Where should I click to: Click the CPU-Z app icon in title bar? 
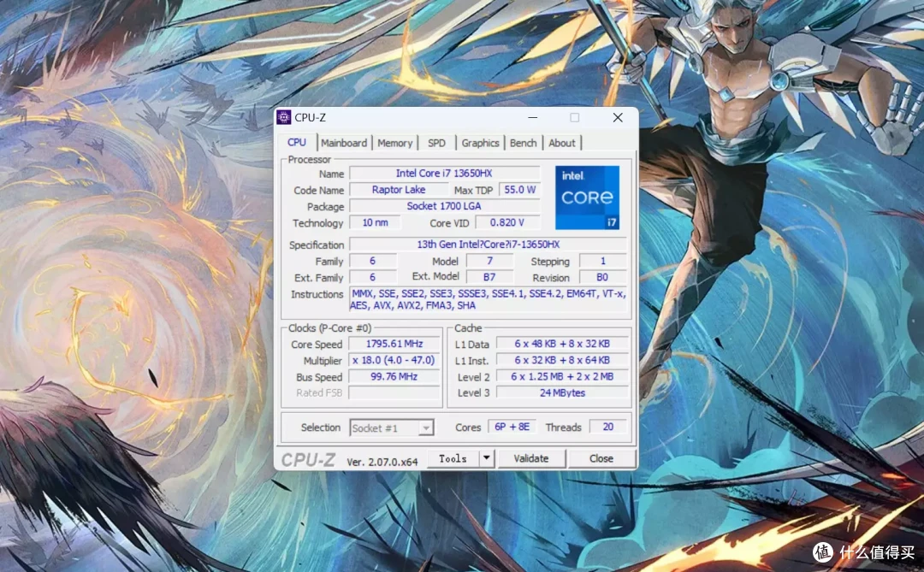pos(283,117)
